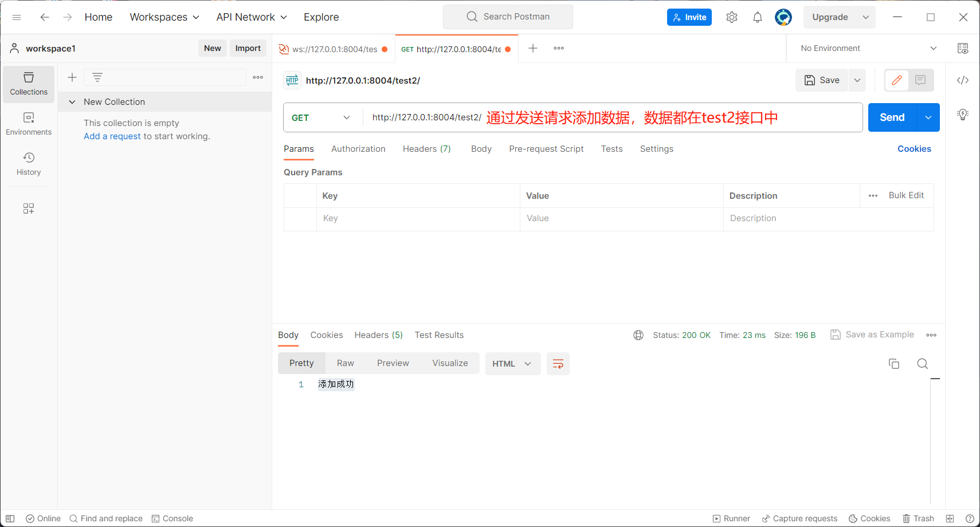Open the Pre-request Script tab
This screenshot has width=980, height=527.
[x=546, y=149]
